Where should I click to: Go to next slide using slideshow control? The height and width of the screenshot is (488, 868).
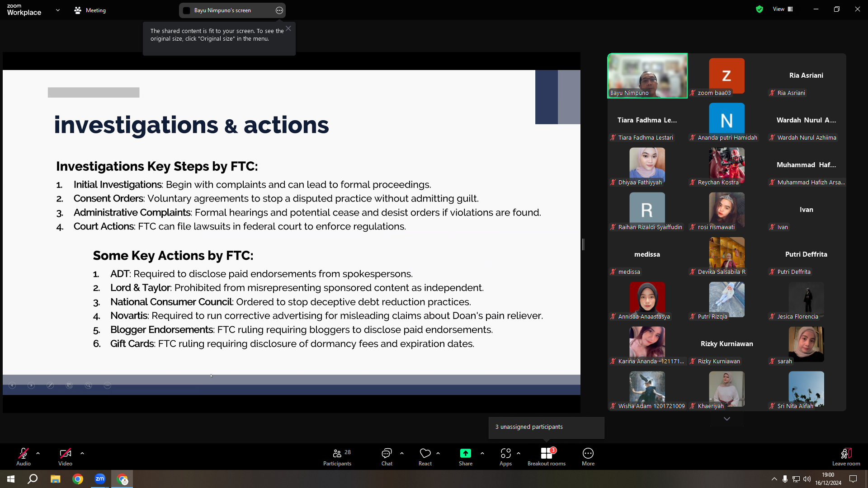click(31, 385)
